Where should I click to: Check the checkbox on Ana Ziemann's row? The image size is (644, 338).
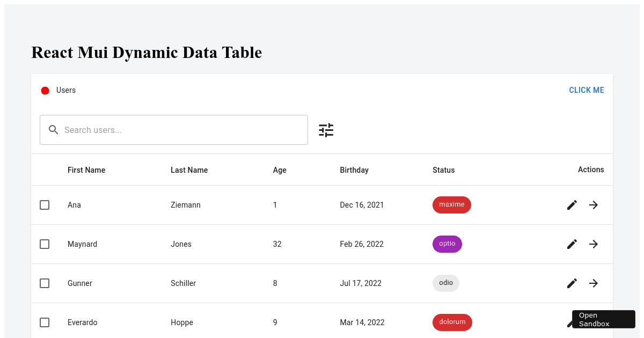(x=45, y=204)
